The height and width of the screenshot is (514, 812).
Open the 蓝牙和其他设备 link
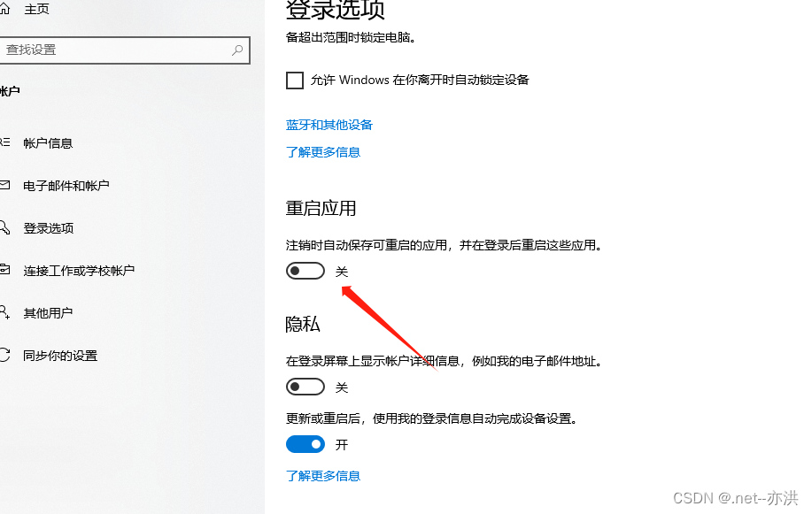pyautogui.click(x=329, y=125)
